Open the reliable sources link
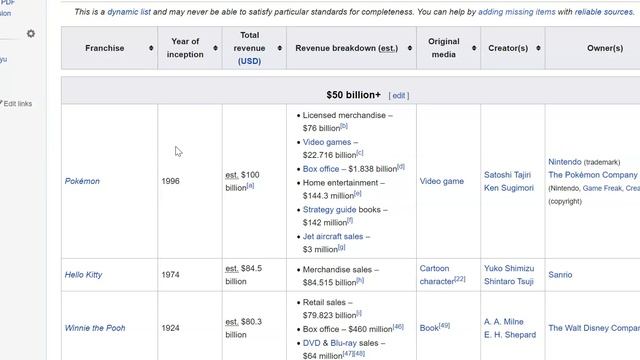This screenshot has height=360, width=640. 604,12
